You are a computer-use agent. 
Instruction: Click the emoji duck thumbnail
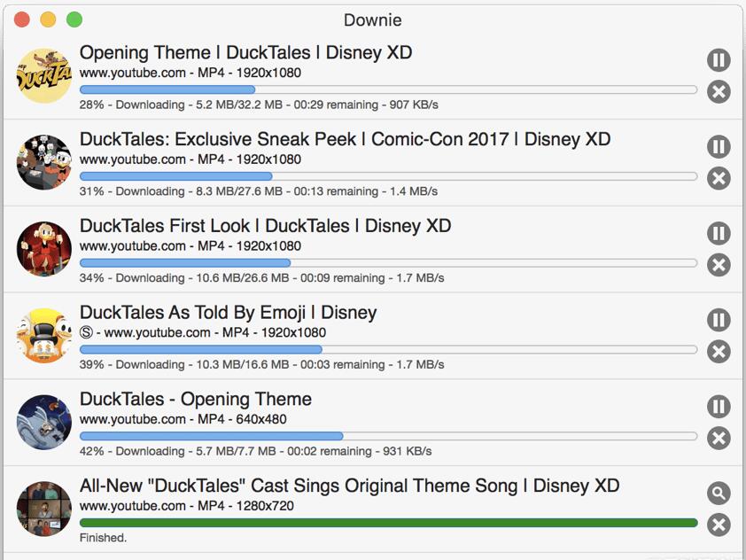point(43,336)
